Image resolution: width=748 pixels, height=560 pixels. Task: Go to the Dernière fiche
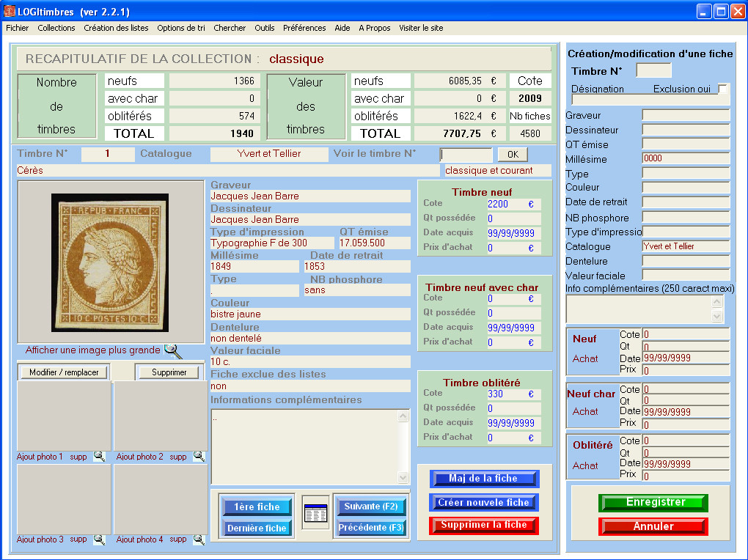tap(257, 528)
